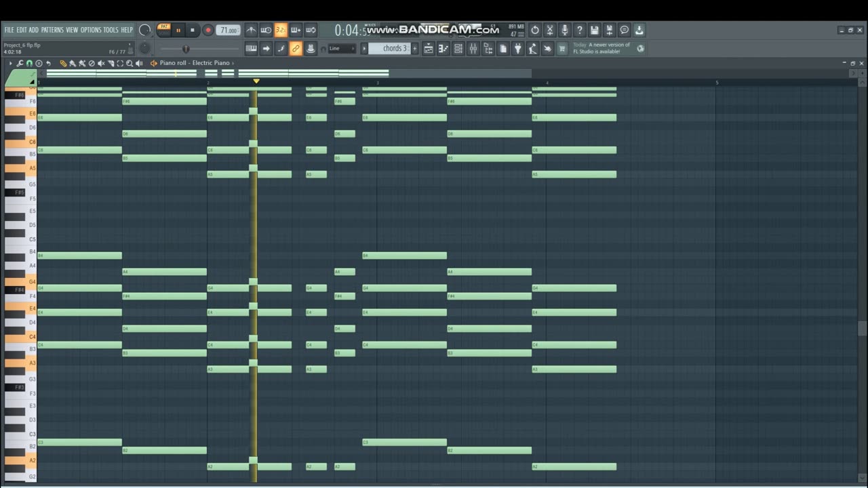
Task: Click the document page icon
Action: tap(503, 48)
